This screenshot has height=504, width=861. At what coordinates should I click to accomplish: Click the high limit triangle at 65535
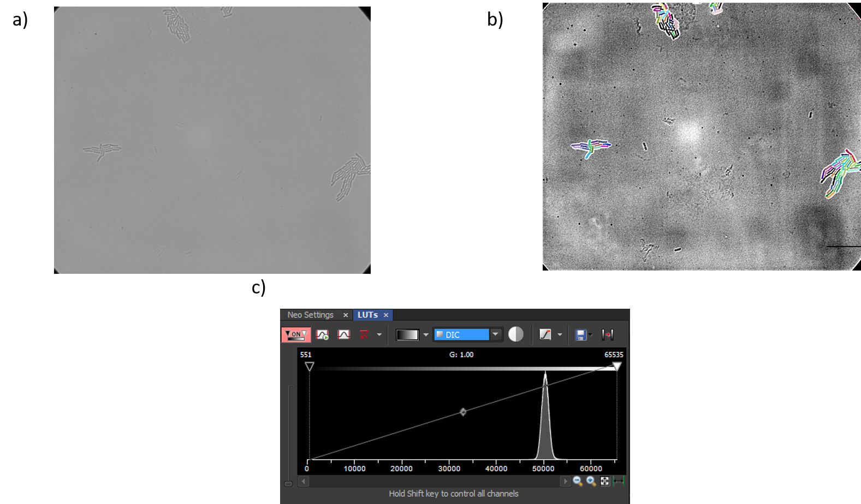(x=617, y=367)
